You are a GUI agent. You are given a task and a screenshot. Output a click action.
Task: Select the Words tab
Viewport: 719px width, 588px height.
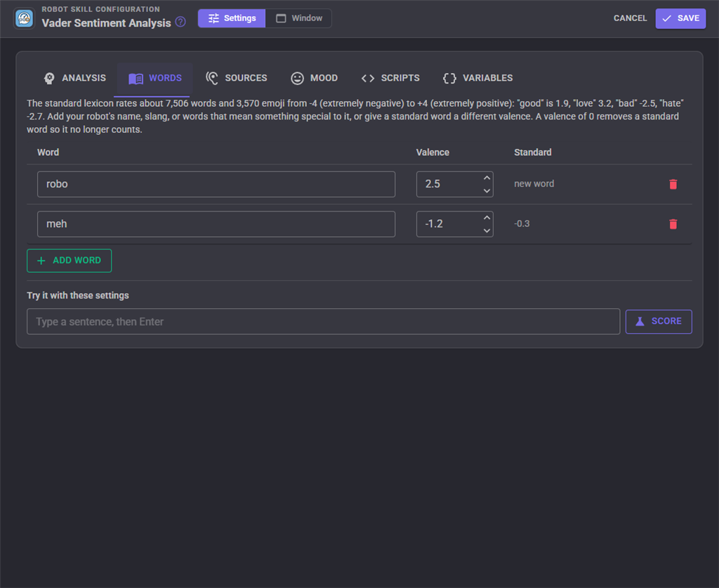[x=155, y=78]
